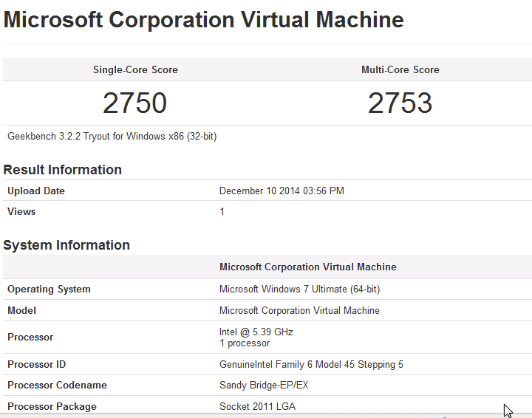Click the Intel @ 5.39 GHz processor value

tap(256, 332)
